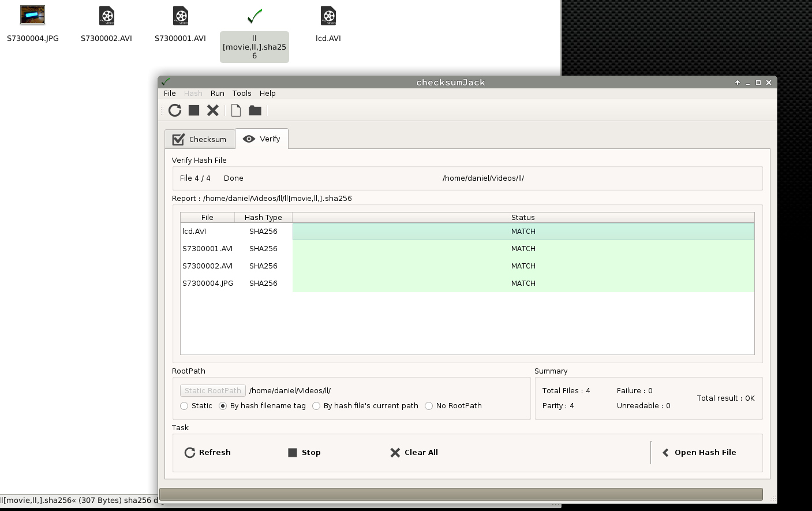Image resolution: width=812 pixels, height=511 pixels.
Task: Click the Parity : 4 summary value
Action: [558, 406]
